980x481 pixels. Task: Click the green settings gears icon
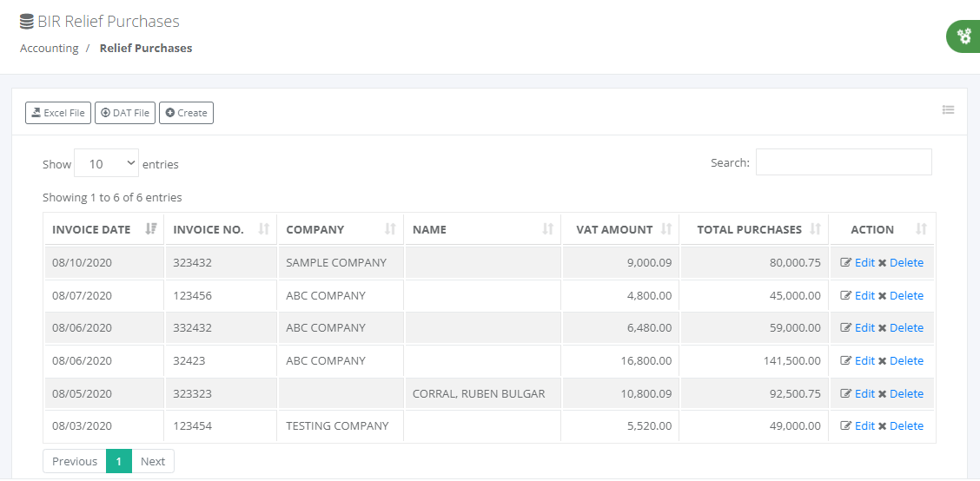point(963,36)
